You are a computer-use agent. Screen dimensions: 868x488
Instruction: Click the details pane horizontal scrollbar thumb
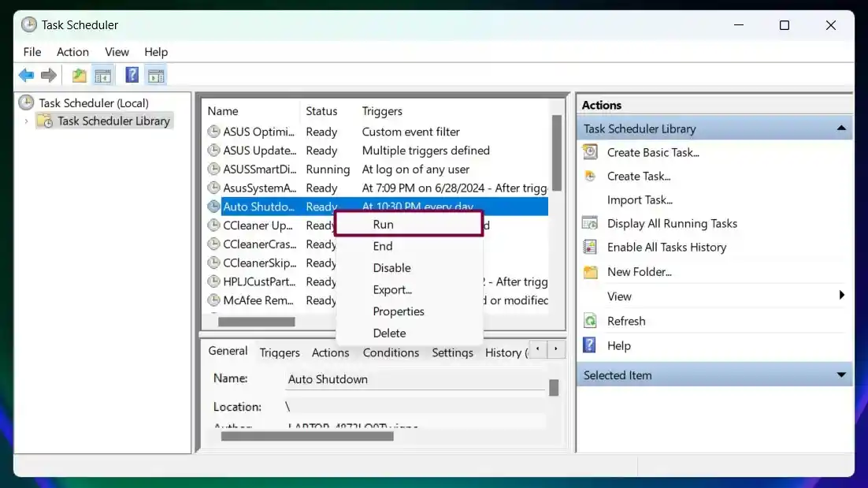pyautogui.click(x=307, y=437)
